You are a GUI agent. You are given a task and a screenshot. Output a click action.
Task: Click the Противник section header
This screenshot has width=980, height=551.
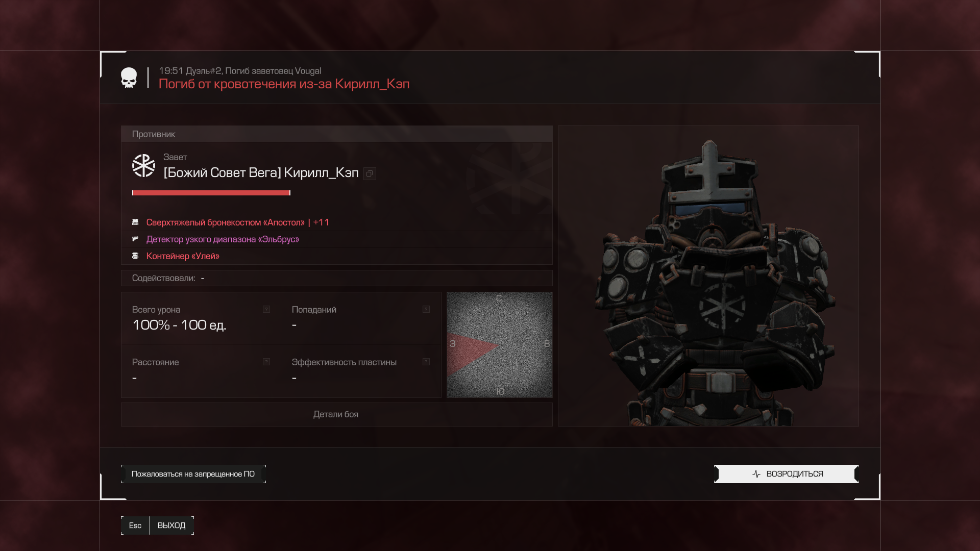tap(336, 134)
